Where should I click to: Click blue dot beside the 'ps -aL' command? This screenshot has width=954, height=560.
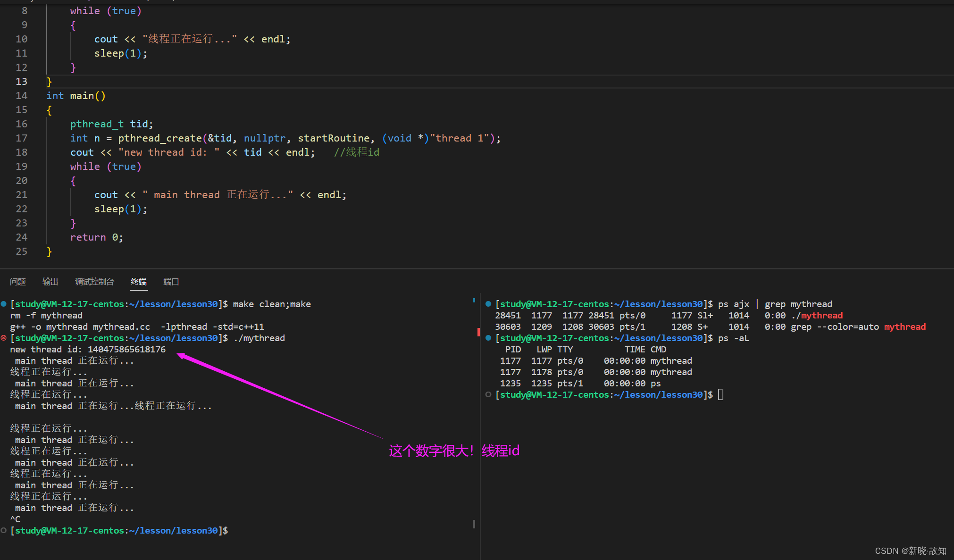[x=488, y=338]
